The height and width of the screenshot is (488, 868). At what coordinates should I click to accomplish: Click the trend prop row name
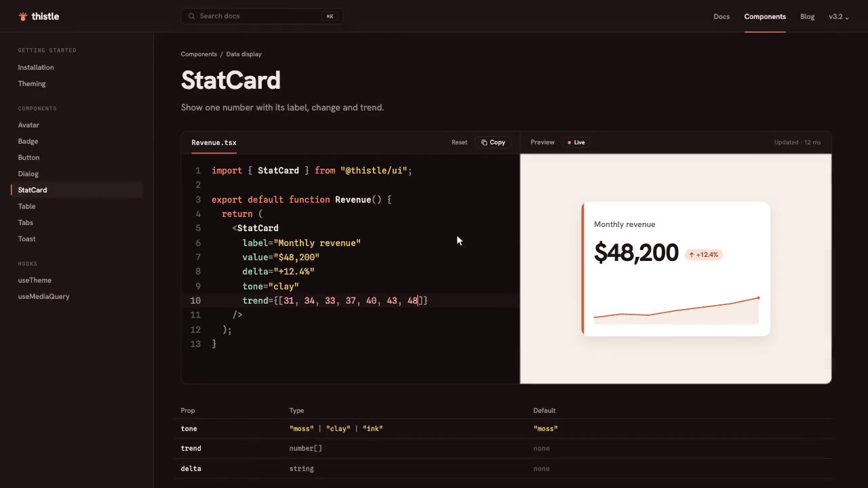tap(191, 449)
